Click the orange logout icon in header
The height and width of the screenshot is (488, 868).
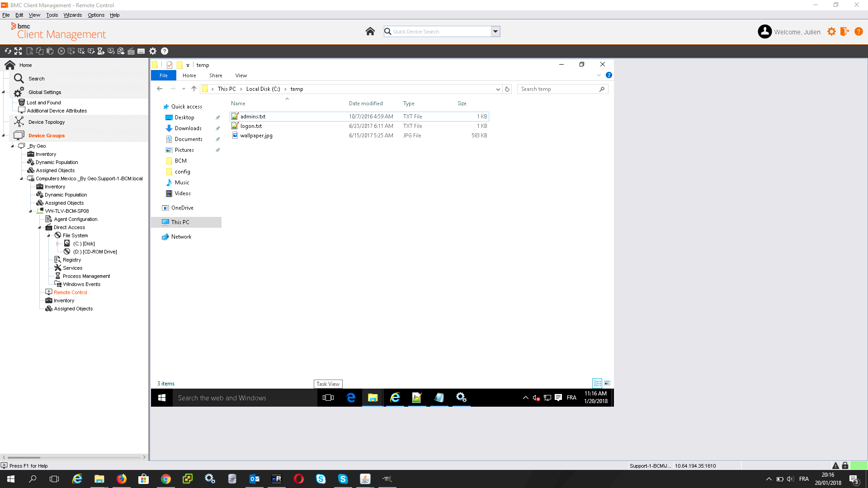coord(844,32)
